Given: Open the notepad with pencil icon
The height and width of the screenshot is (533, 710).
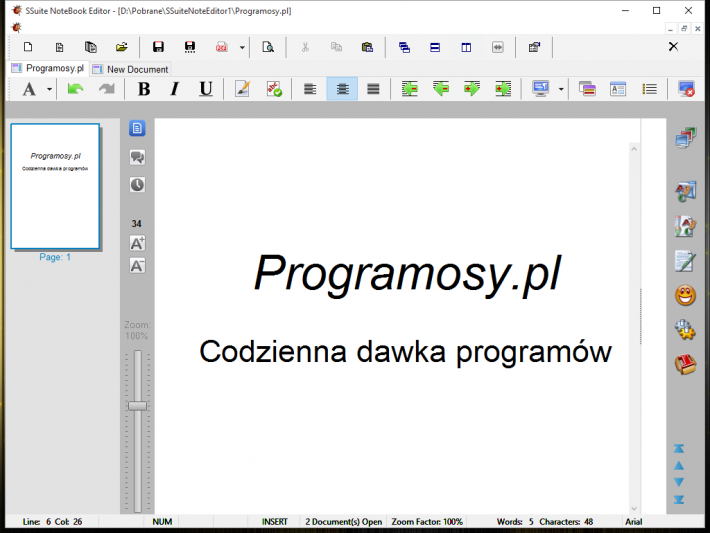Looking at the screenshot, I should coord(685,261).
